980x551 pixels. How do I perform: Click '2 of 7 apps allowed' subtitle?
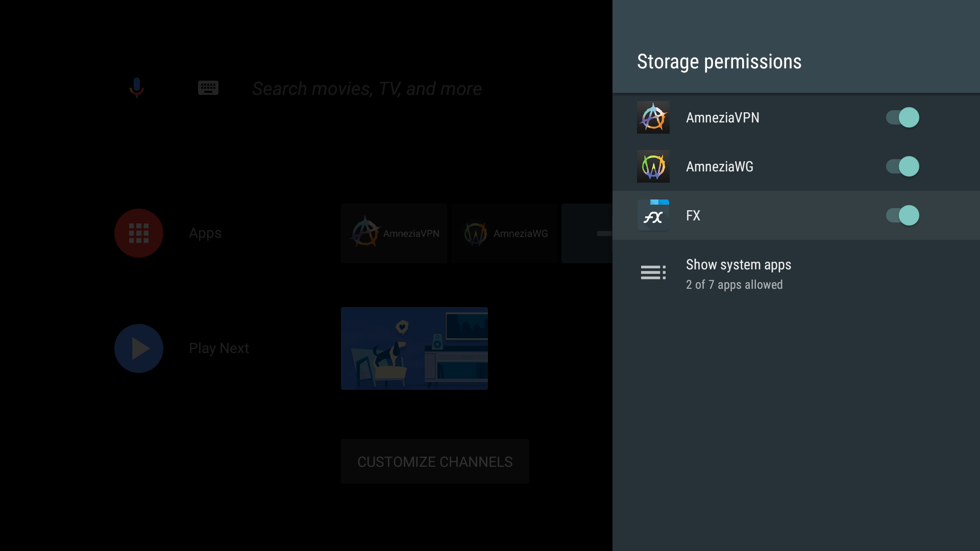[734, 285]
